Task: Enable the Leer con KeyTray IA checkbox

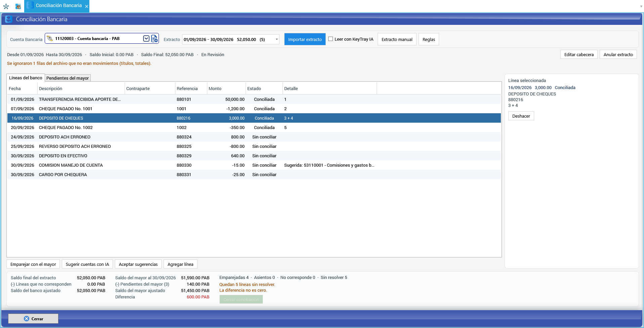Action: 331,39
